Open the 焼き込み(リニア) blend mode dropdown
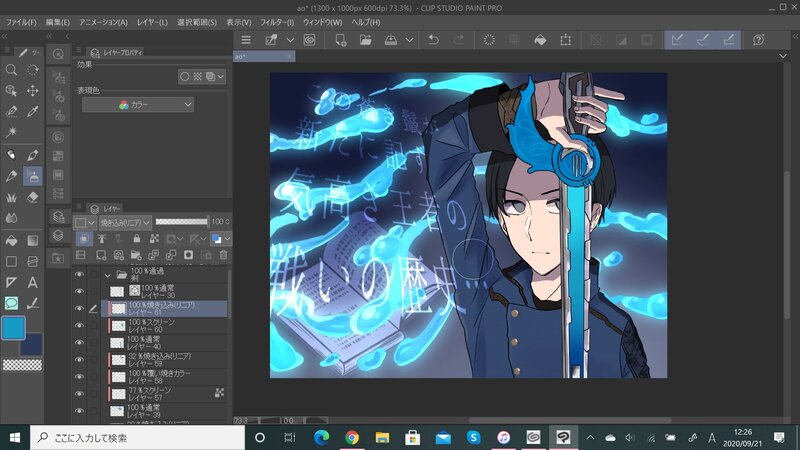 [x=124, y=222]
